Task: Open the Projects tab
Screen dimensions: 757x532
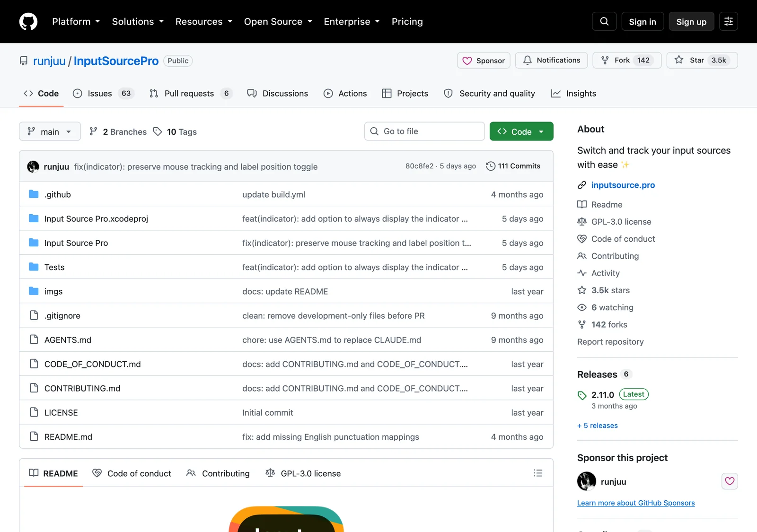Action: 405,94
